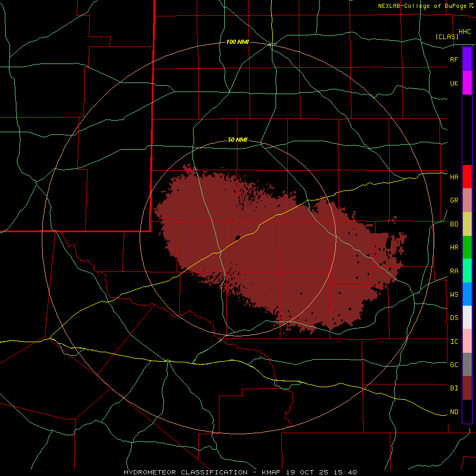The height and width of the screenshot is (476, 476).
Task: Select the yellow BD legend swatch
Action: (467, 224)
